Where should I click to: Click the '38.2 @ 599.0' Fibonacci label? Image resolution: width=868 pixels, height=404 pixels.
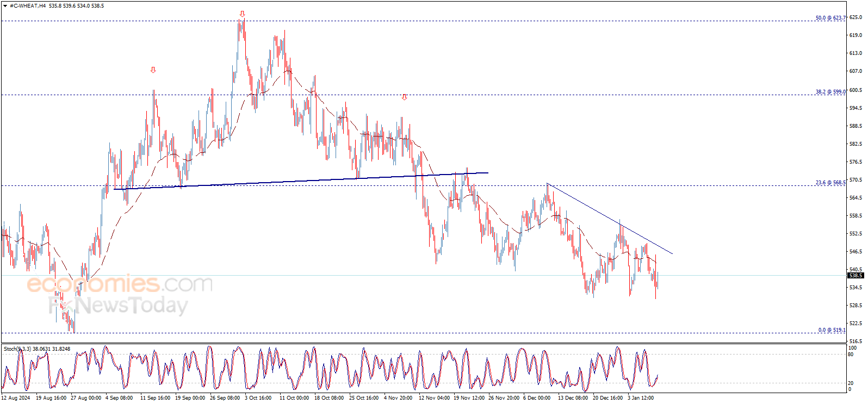[x=830, y=92]
